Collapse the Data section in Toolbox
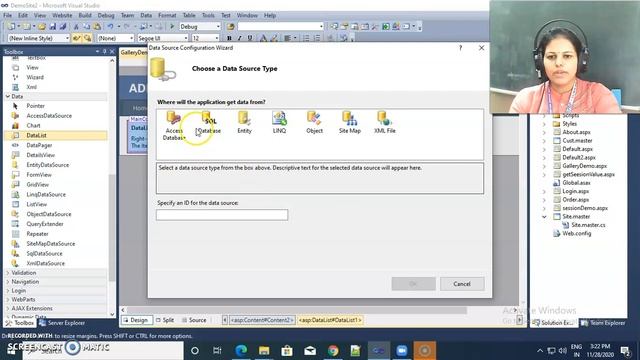 (8, 96)
